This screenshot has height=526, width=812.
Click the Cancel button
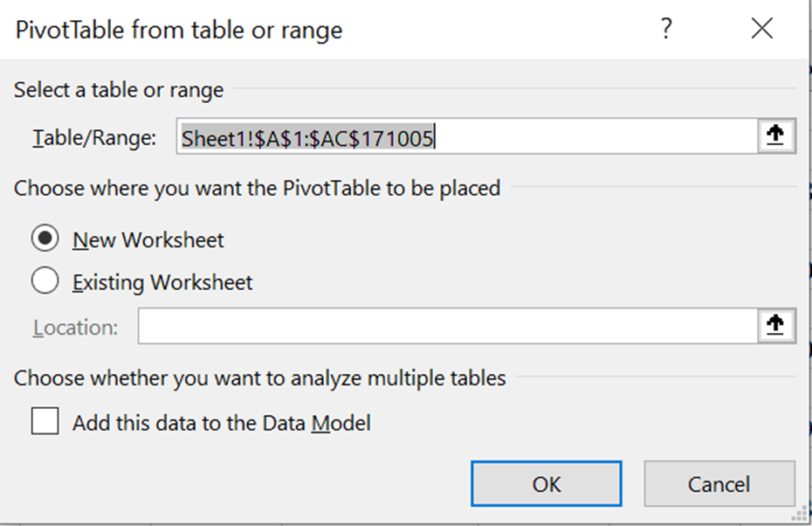coord(719,484)
